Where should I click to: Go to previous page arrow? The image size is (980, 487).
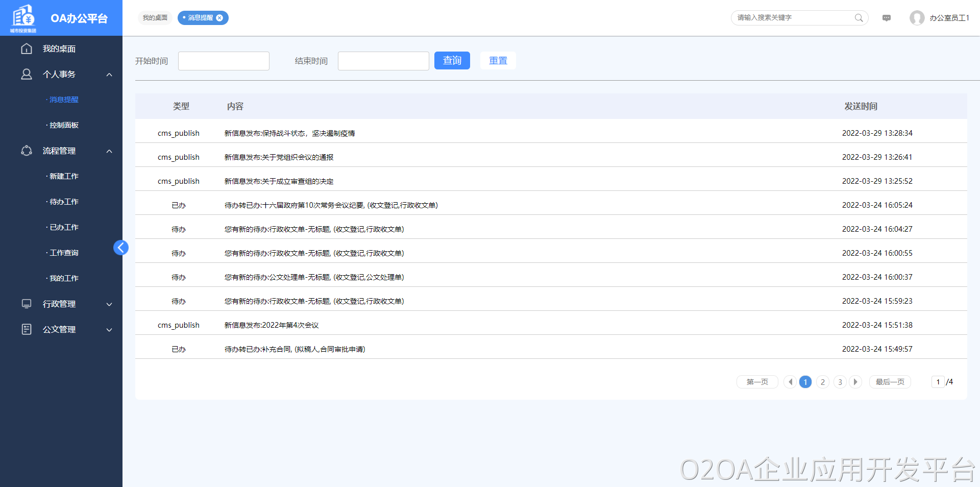pyautogui.click(x=790, y=382)
